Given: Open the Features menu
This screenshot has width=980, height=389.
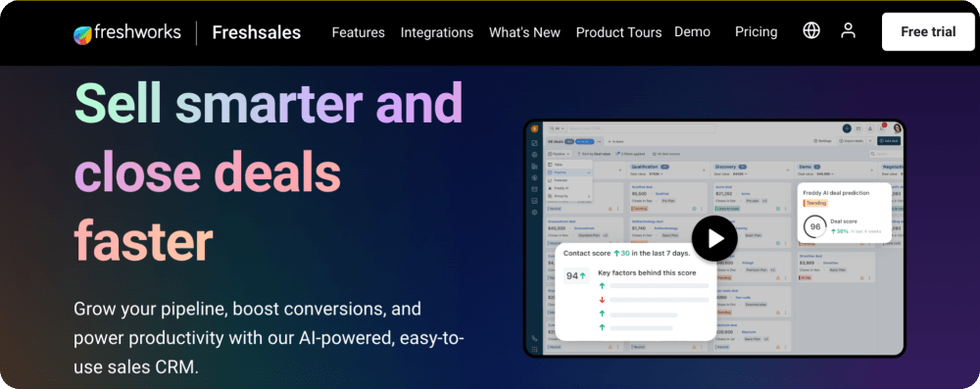Looking at the screenshot, I should click(358, 32).
